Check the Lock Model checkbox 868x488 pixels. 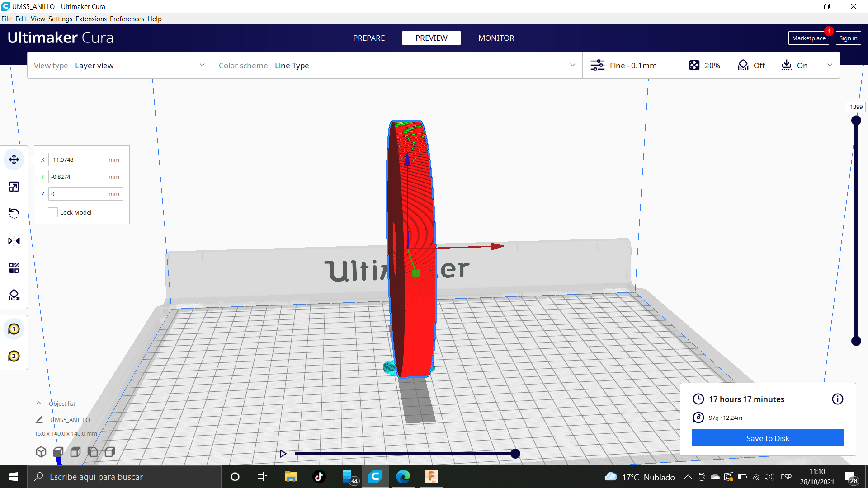(53, 212)
